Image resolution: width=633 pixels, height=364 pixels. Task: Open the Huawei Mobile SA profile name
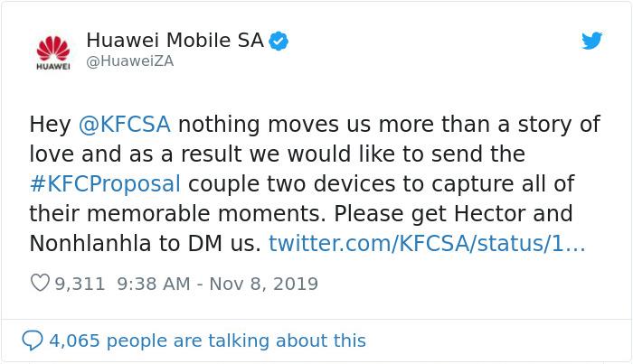click(175, 41)
